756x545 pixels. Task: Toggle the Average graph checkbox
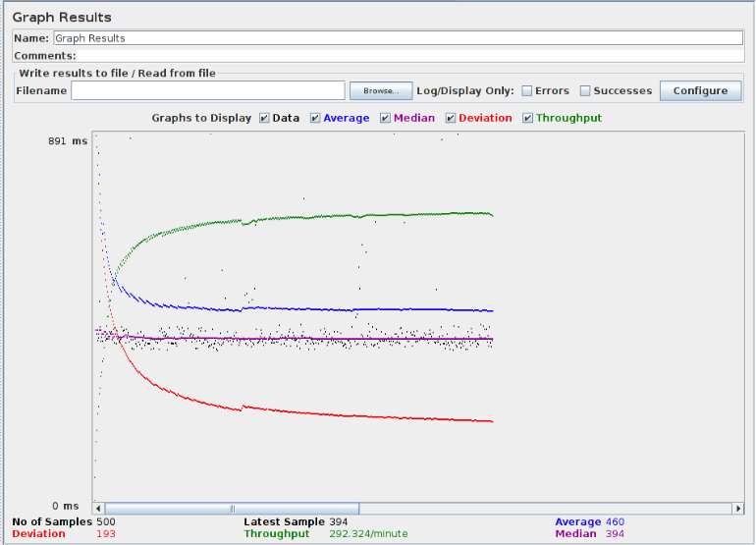315,118
